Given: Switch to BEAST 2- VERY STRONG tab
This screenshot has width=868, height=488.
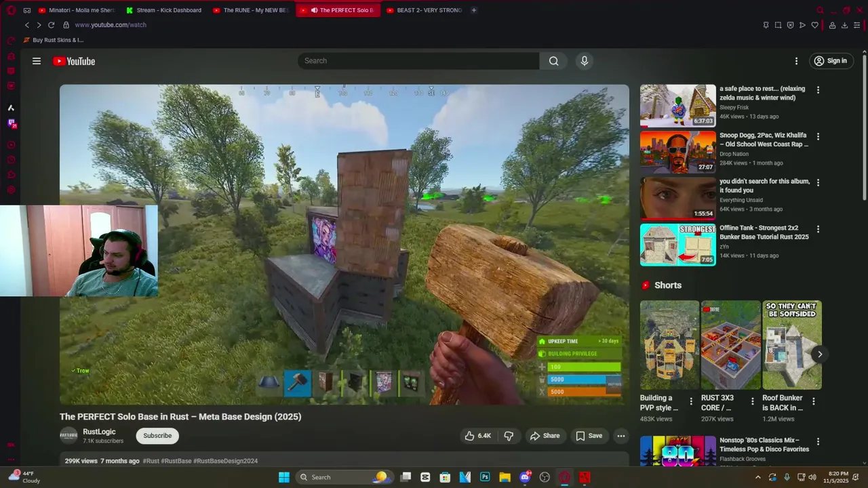Looking at the screenshot, I should [425, 10].
